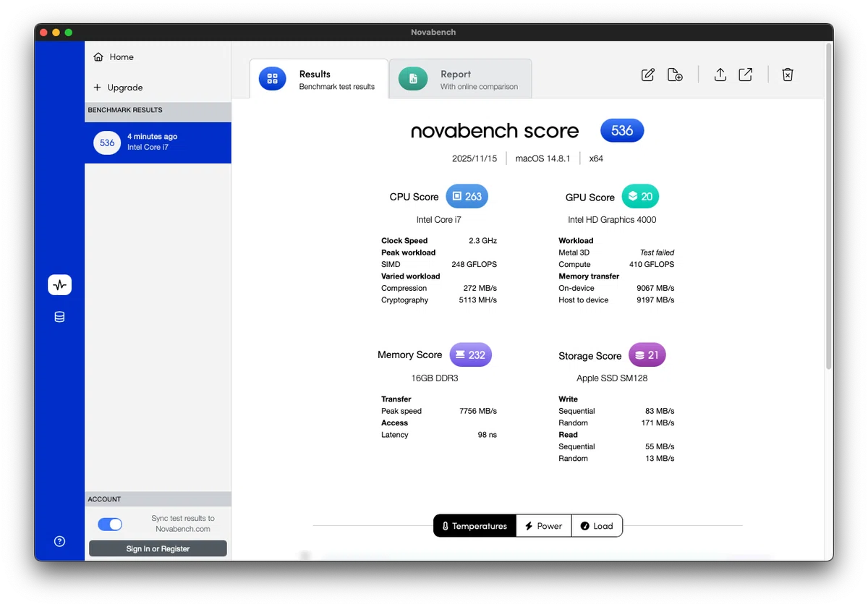Show the Load chart view

pyautogui.click(x=597, y=526)
